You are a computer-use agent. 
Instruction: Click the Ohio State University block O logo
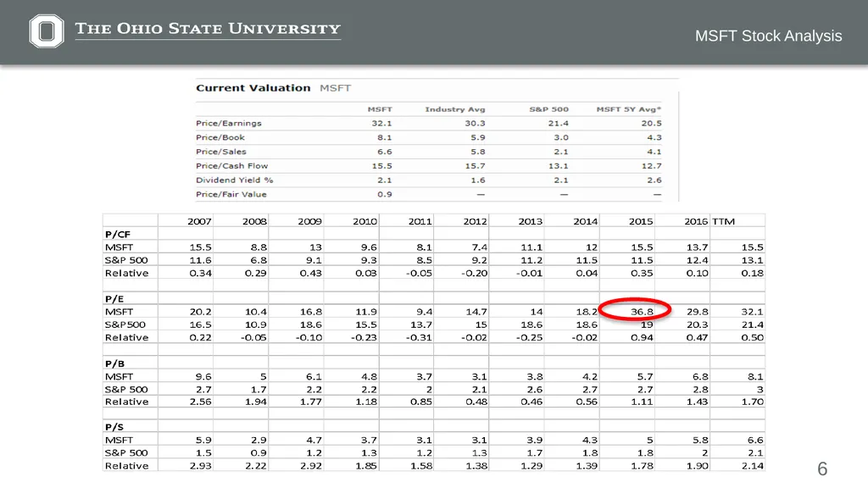point(47,31)
